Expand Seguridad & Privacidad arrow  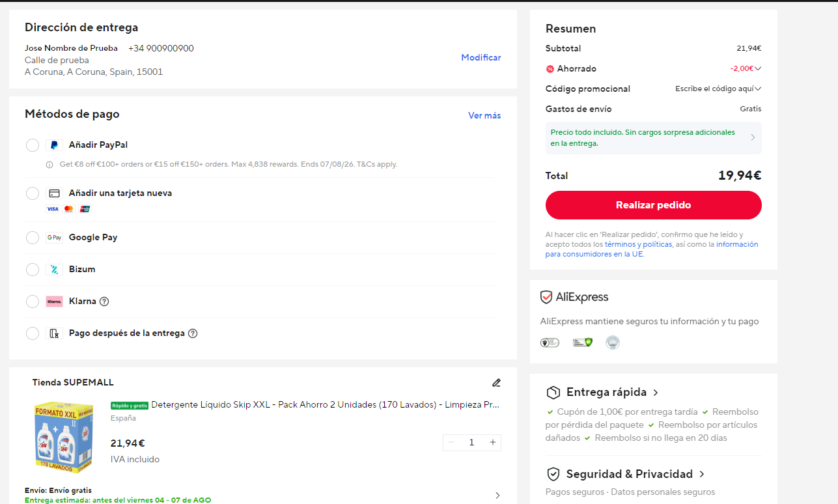[x=702, y=474]
